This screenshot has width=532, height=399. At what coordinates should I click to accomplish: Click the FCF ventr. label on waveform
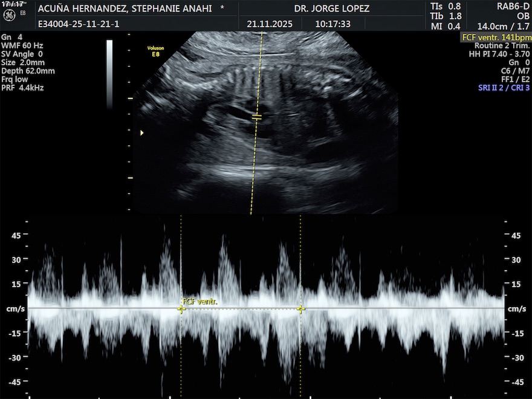coord(199,301)
